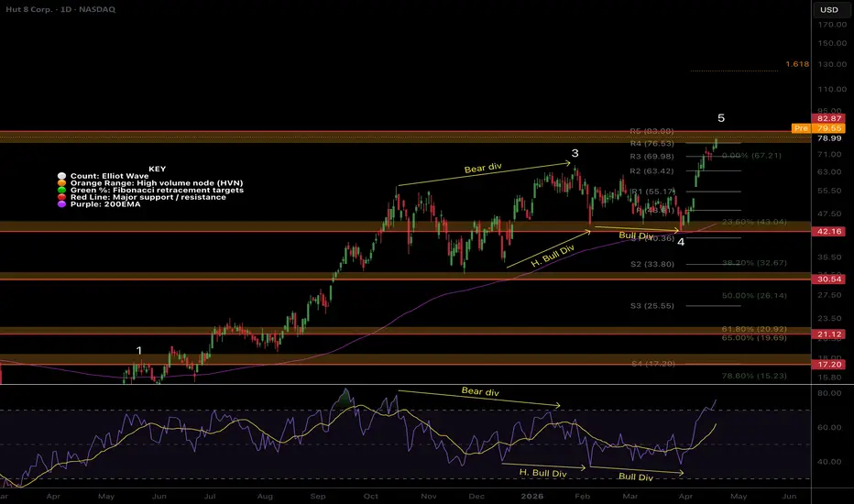Click the 78.60% (15.23) Fibonacci label
Screen dimensions: 854x504
(x=754, y=376)
